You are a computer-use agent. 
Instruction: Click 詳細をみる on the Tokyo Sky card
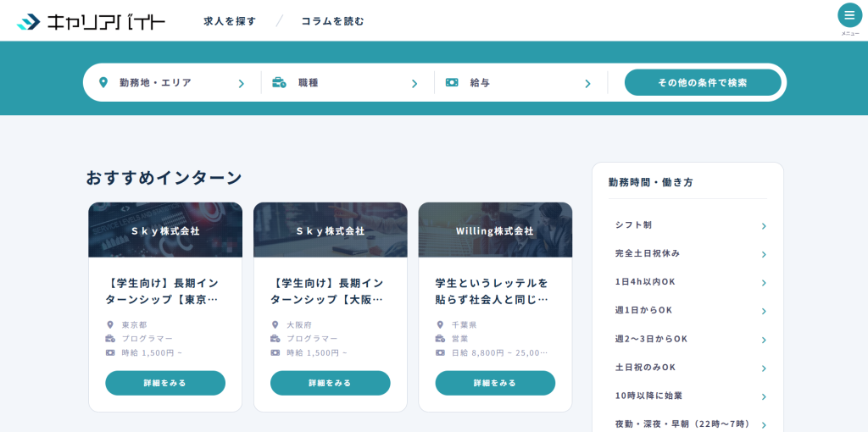pyautogui.click(x=165, y=383)
